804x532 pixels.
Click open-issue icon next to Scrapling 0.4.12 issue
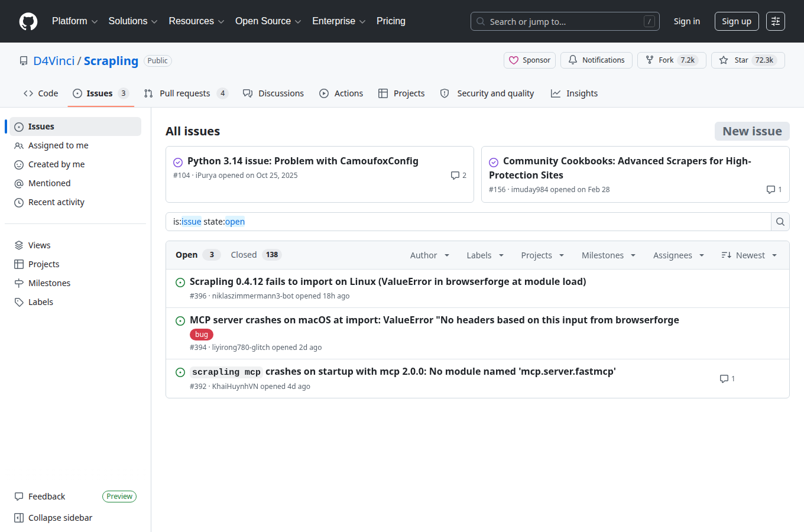pos(180,283)
